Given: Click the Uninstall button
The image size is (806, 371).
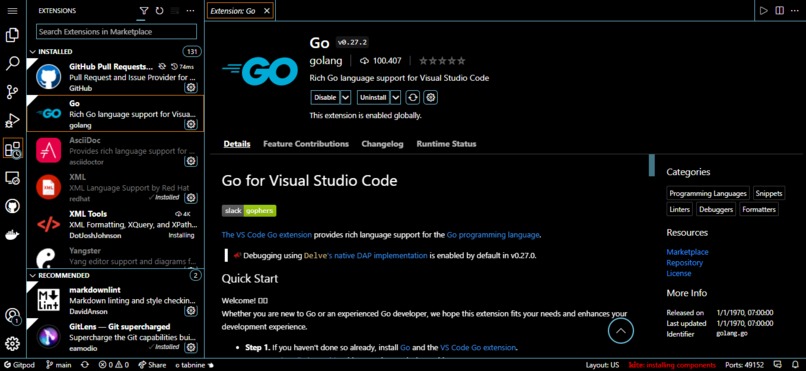Looking at the screenshot, I should [x=374, y=97].
